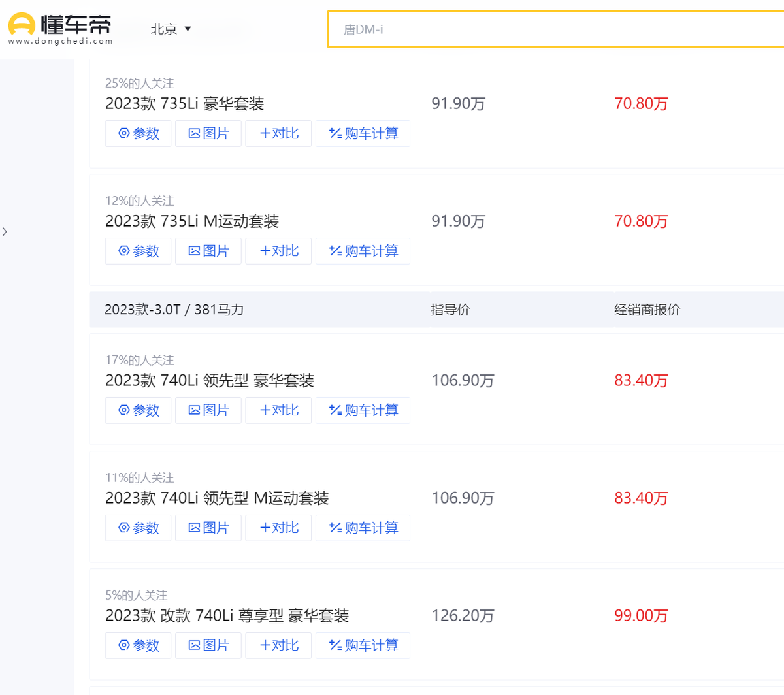The height and width of the screenshot is (695, 784).
Task: View 图片 for 改款 740Li 尊享型 豪华套装
Action: tap(208, 645)
